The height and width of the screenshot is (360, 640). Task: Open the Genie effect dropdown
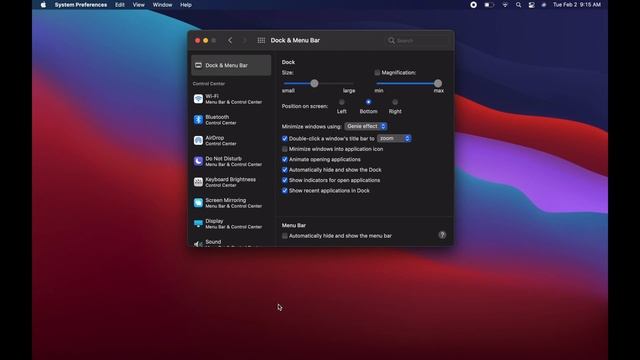[366, 127]
